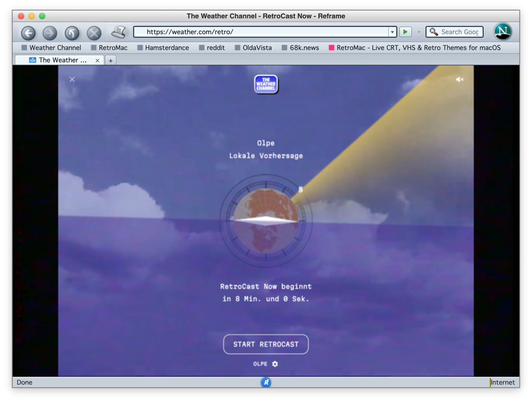
Task: Click the Internet zone in the status bar
Action: click(x=502, y=382)
